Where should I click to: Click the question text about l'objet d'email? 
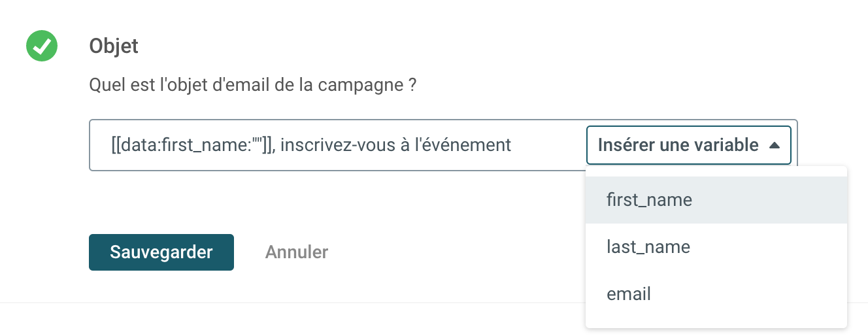[x=253, y=85]
